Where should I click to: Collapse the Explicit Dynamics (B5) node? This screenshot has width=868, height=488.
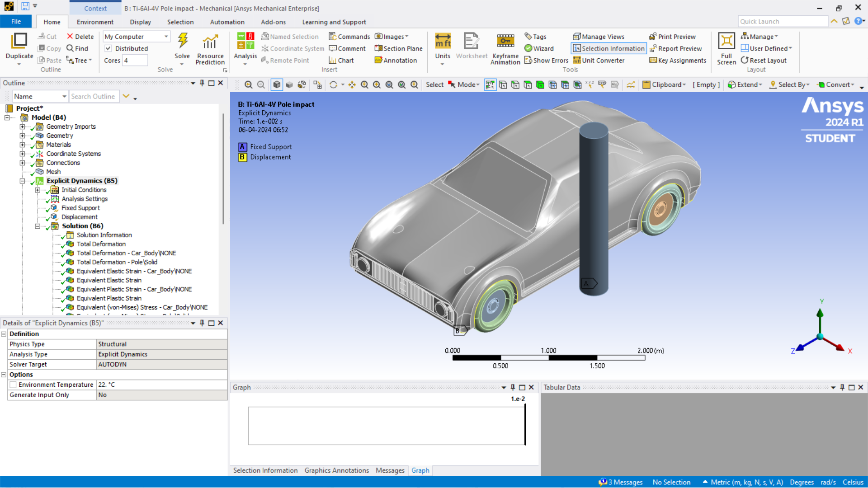[22, 181]
